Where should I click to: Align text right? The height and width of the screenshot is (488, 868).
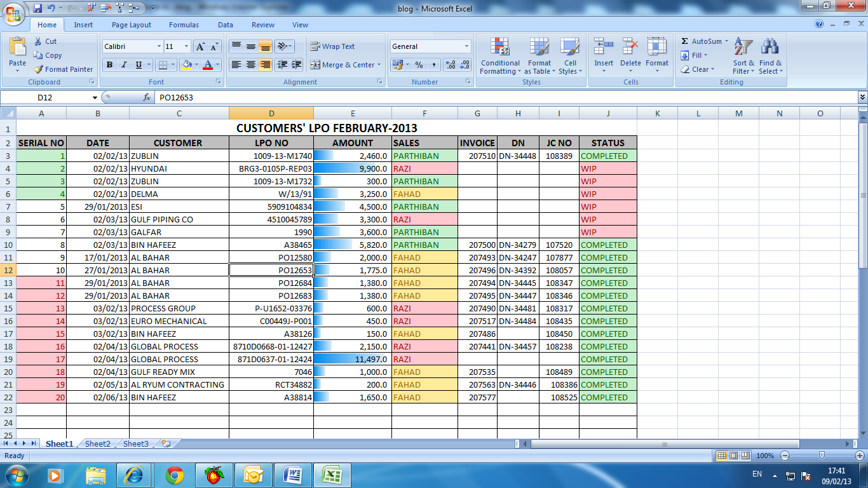tap(265, 65)
